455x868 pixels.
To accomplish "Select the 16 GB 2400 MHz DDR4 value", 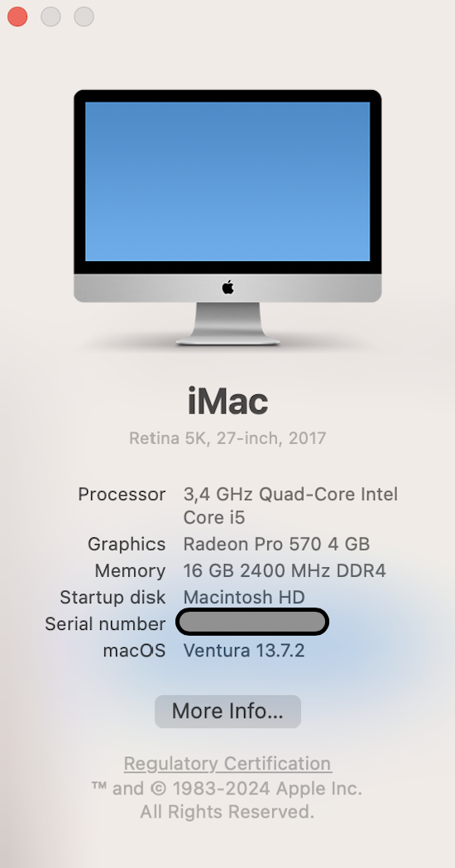I will pyautogui.click(x=285, y=570).
